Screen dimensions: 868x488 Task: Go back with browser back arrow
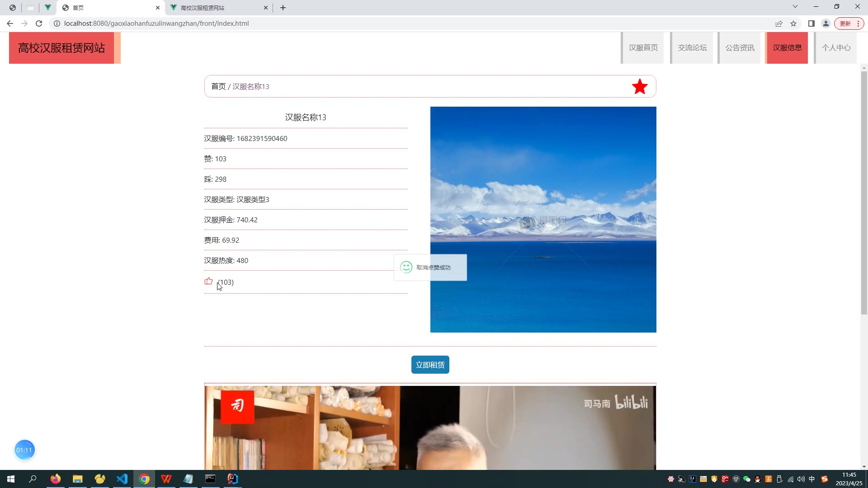click(x=10, y=23)
